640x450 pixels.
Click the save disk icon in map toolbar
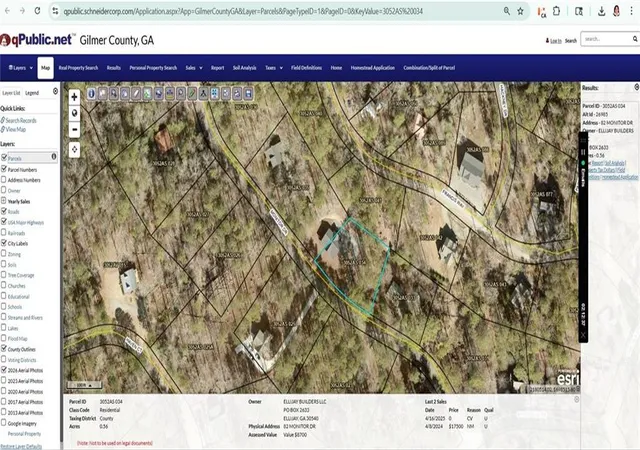248,94
